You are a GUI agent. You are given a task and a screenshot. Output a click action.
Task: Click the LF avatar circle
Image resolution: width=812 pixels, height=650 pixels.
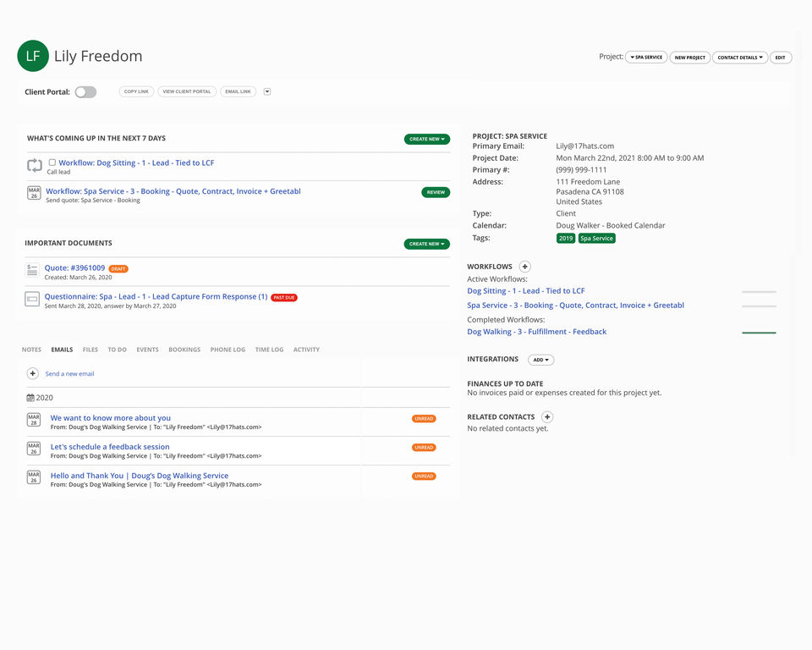click(x=33, y=56)
